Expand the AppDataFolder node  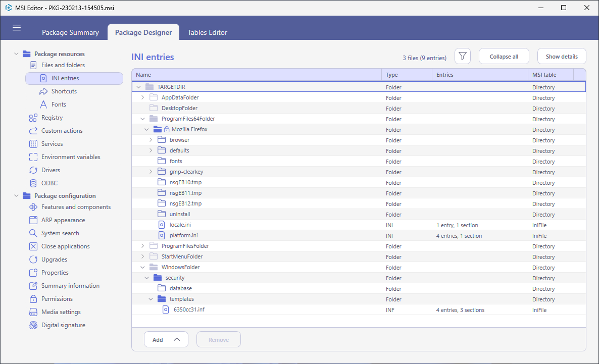coord(142,98)
